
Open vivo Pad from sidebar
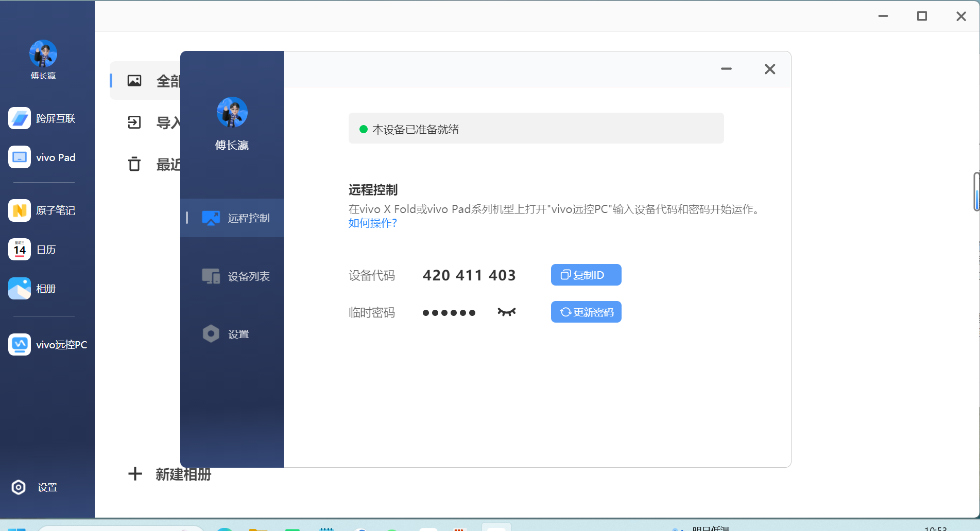click(42, 157)
